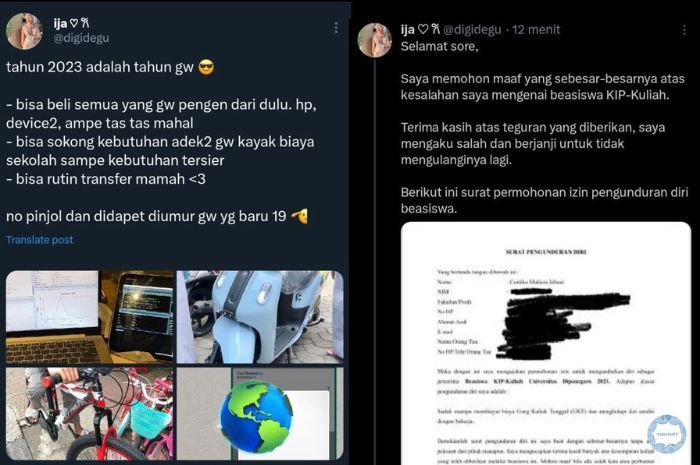Open the three-dot menu on the right tweet
The width and height of the screenshot is (700, 465).
684,30
